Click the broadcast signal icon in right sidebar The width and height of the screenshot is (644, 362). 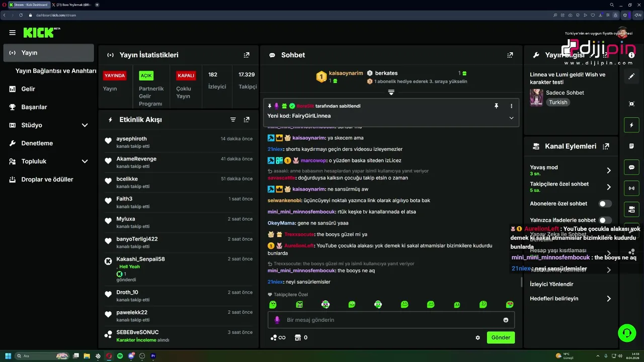click(631, 189)
